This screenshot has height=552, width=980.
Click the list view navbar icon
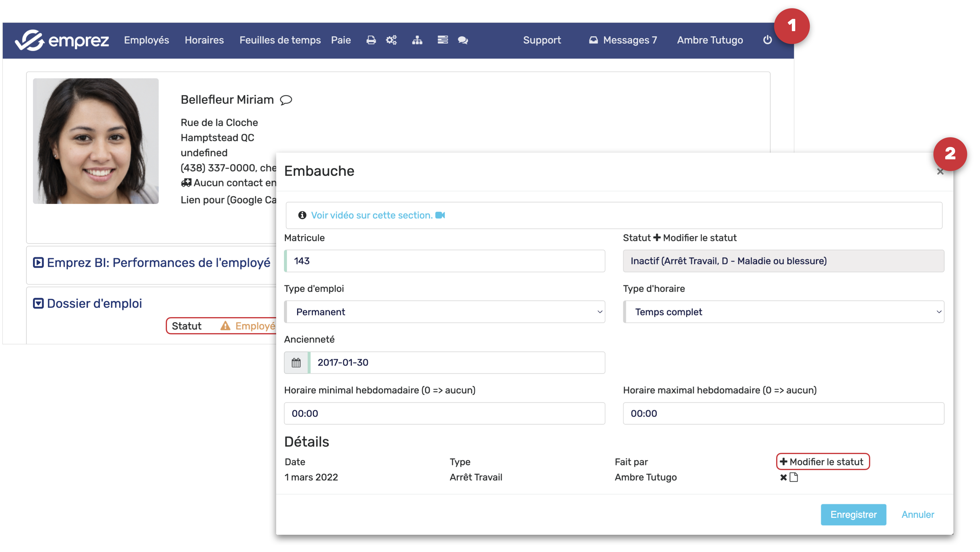point(443,40)
